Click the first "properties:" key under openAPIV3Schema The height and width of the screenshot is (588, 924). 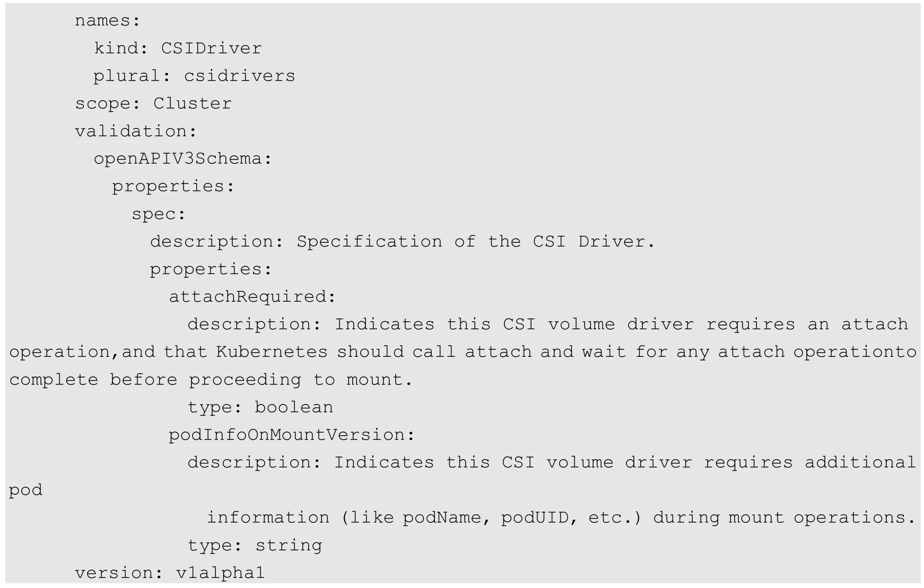tap(173, 186)
